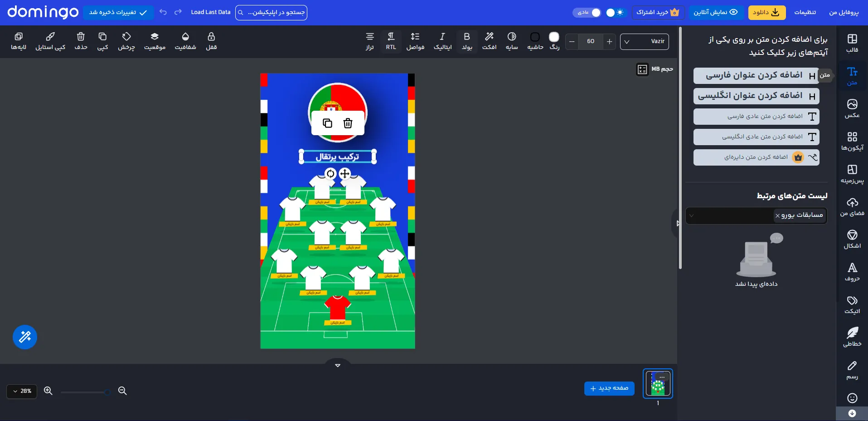Open Draw (رسم) pencil sidebar panel
The image size is (868, 421).
click(852, 370)
